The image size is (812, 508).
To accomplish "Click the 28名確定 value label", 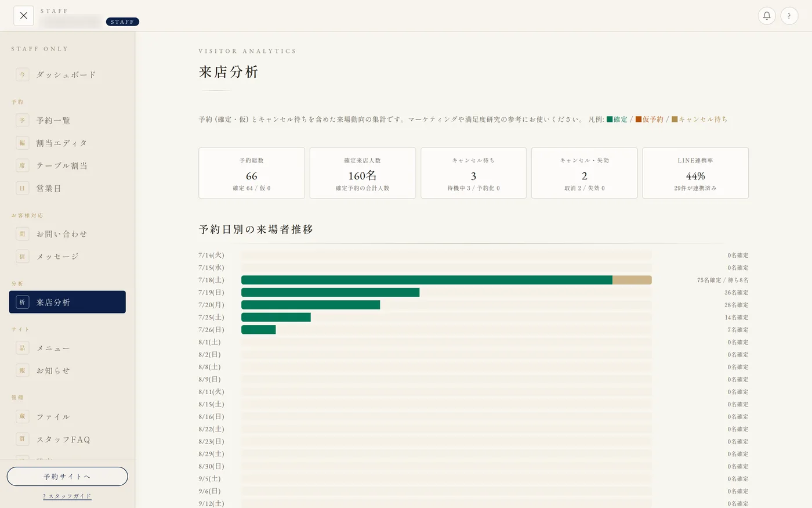I will (737, 305).
